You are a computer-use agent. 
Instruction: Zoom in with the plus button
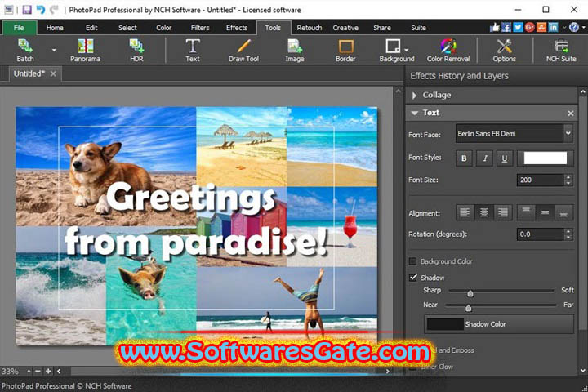tap(48, 372)
